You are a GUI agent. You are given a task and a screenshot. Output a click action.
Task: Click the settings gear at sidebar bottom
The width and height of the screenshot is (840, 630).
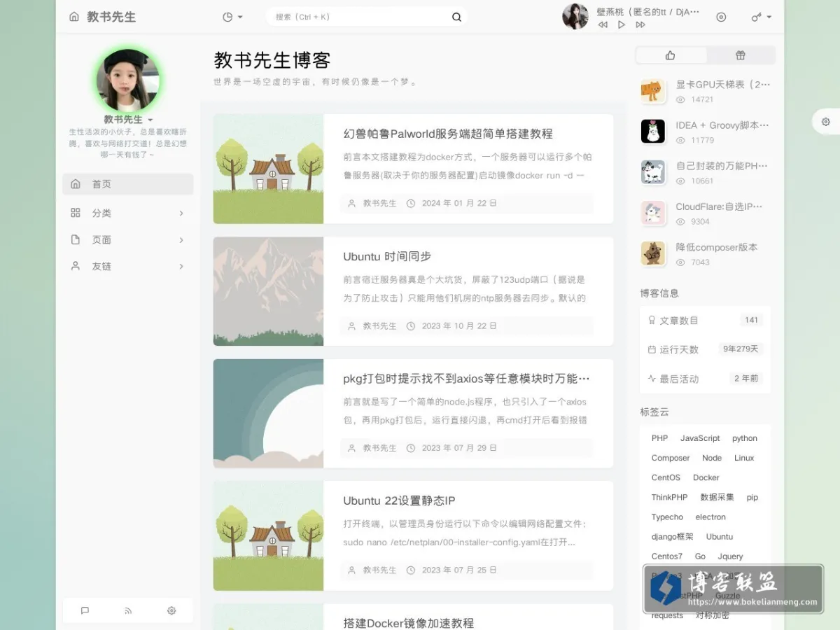tap(171, 610)
